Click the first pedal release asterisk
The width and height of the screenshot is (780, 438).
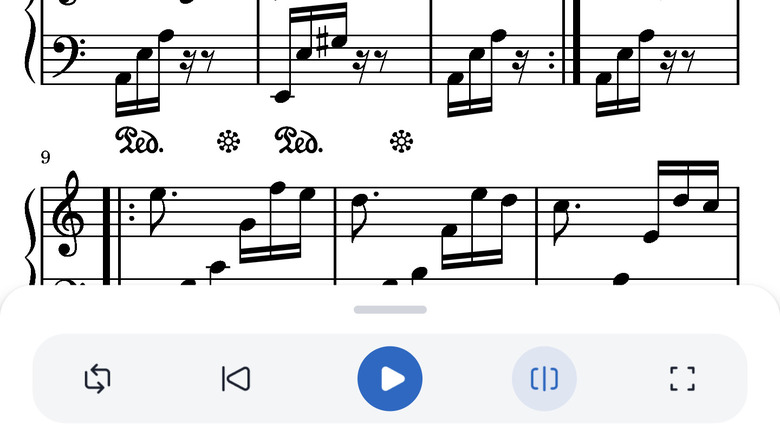coord(229,142)
